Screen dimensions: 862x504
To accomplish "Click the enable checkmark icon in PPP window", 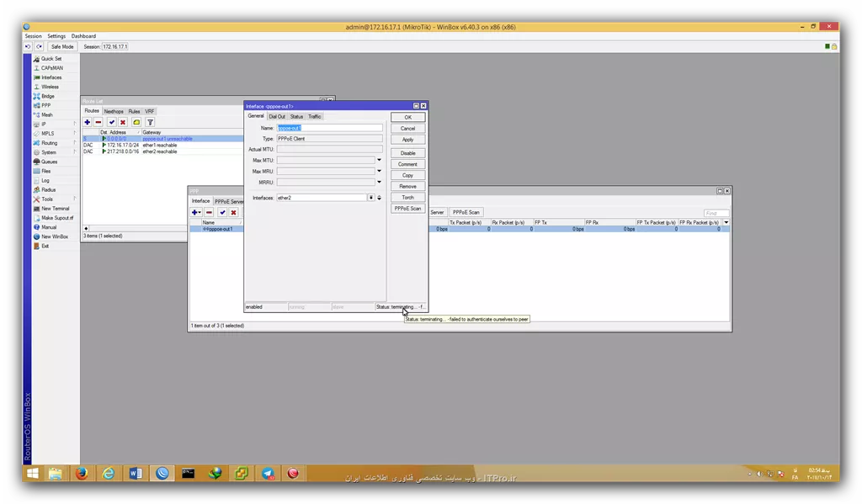I will pyautogui.click(x=222, y=212).
